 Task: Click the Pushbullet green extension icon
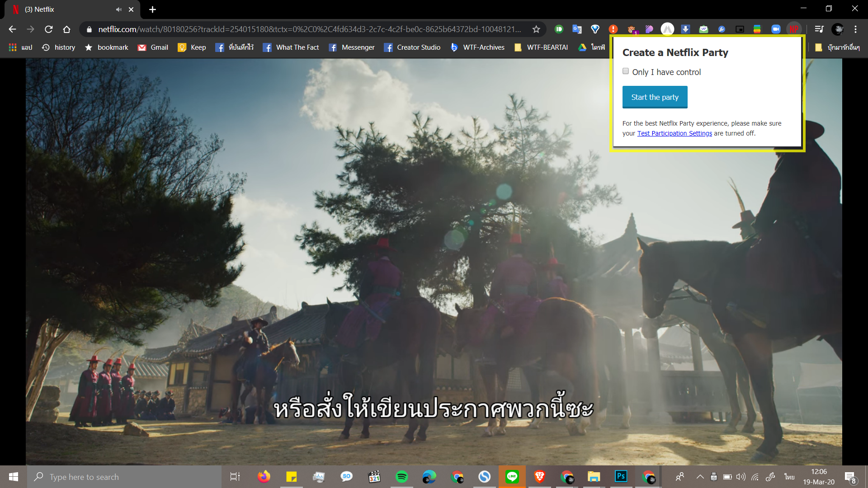(559, 29)
